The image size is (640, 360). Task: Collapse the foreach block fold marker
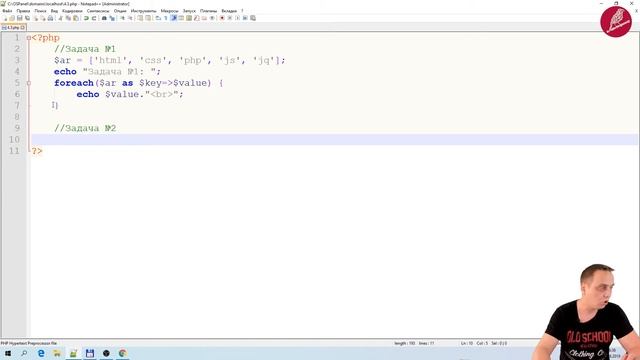tap(29, 83)
